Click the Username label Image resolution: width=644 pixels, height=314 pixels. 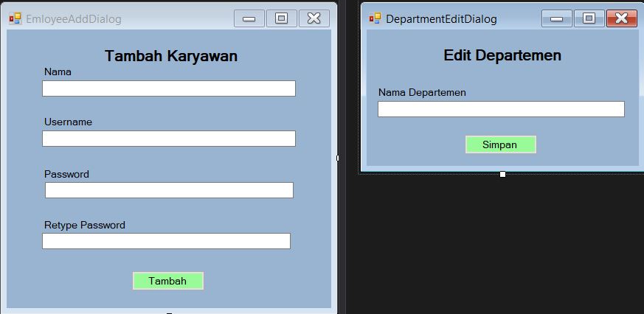pos(68,122)
